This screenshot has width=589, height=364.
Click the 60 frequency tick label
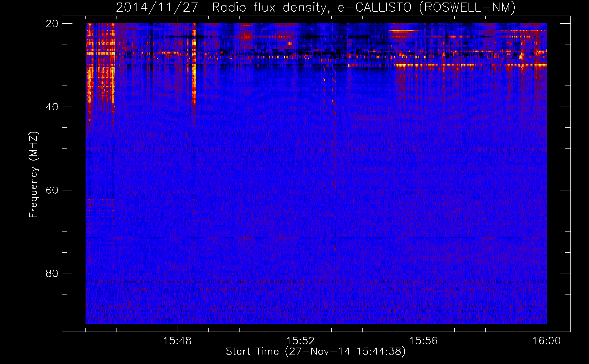pyautogui.click(x=52, y=190)
